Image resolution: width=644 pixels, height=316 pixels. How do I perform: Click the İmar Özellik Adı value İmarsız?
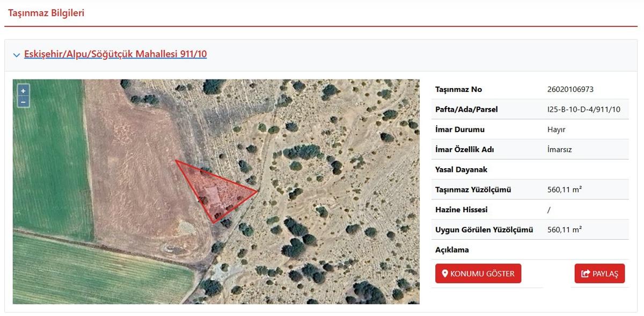point(560,149)
